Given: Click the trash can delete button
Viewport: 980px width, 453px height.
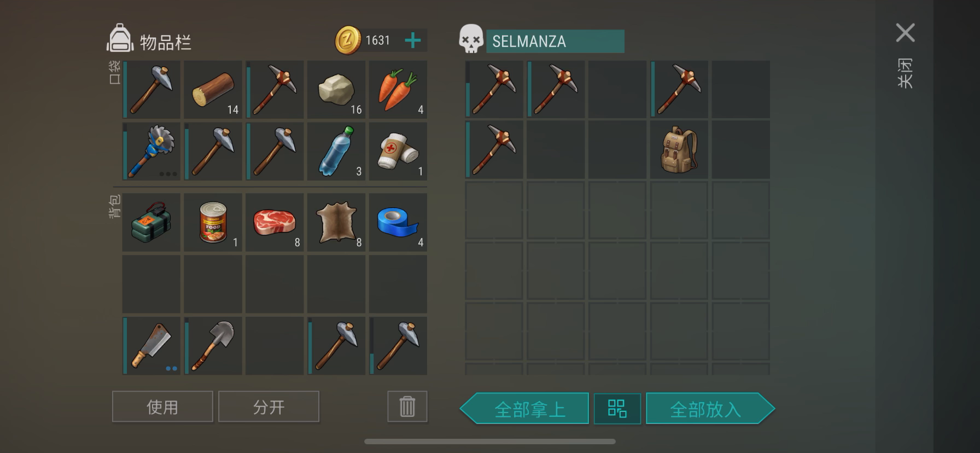Looking at the screenshot, I should click(x=407, y=406).
